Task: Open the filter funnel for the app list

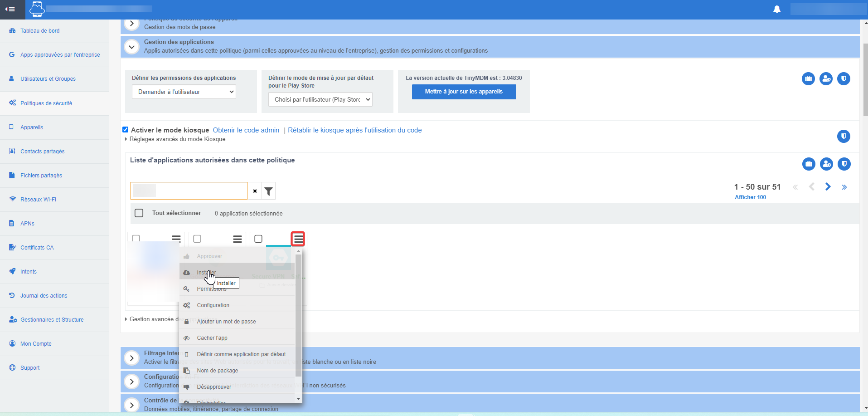Action: [269, 191]
